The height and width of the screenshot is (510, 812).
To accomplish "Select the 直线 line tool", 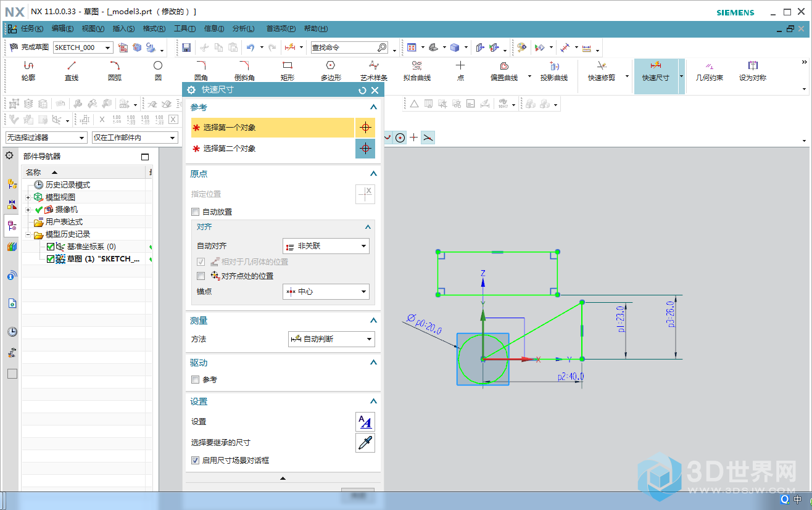I will (x=72, y=71).
